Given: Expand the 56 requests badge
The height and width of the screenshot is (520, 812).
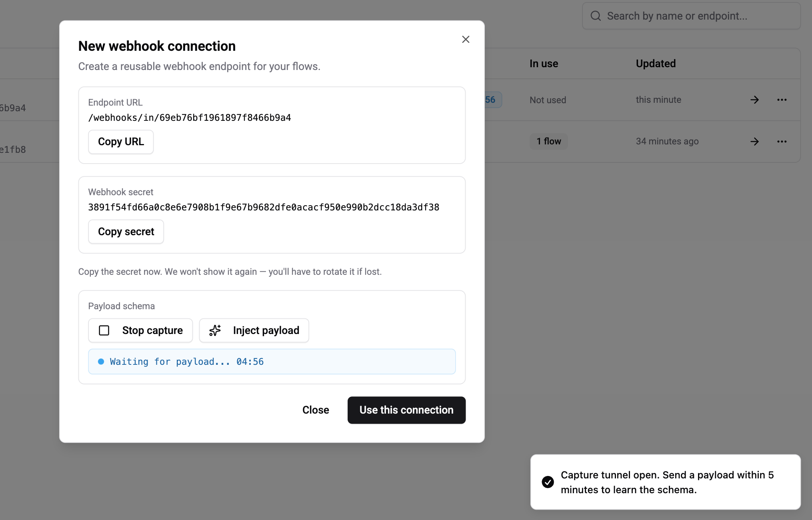Looking at the screenshot, I should tap(490, 100).
